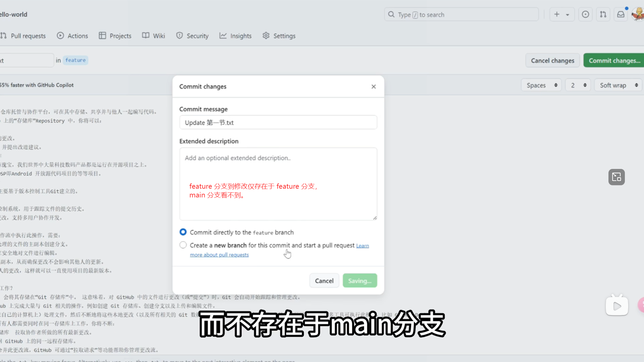This screenshot has height=362, width=644.
Task: Click the issues circle-dot icon in header
Action: [x=585, y=14]
